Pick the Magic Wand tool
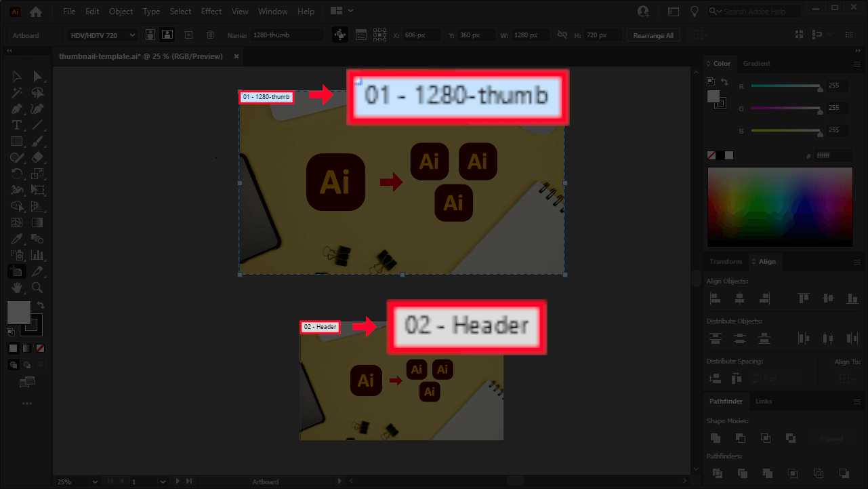The height and width of the screenshot is (489, 868). pos(17,92)
